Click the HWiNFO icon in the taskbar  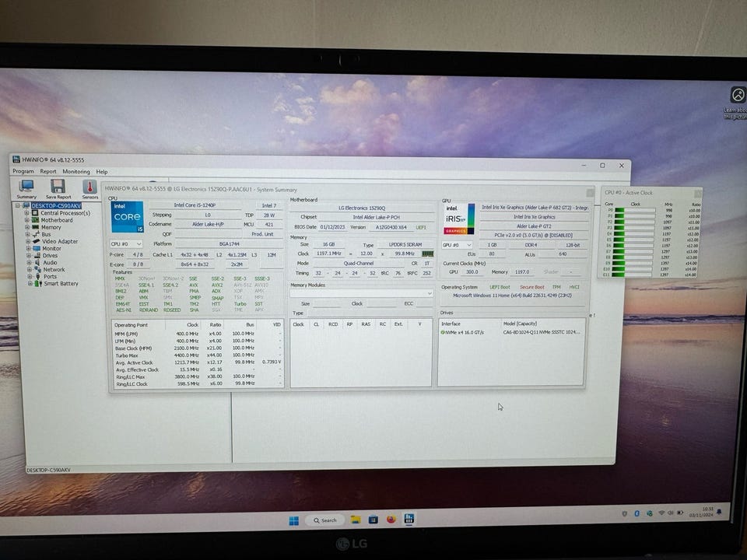[409, 520]
